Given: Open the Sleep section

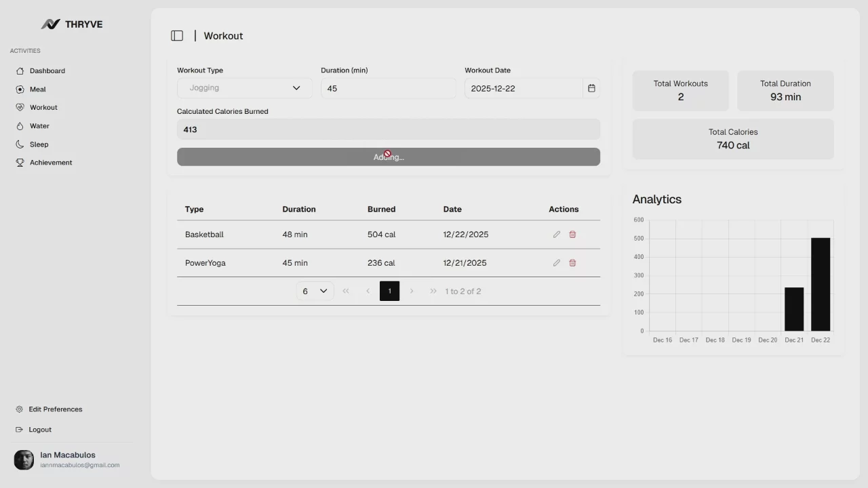Looking at the screenshot, I should 39,144.
